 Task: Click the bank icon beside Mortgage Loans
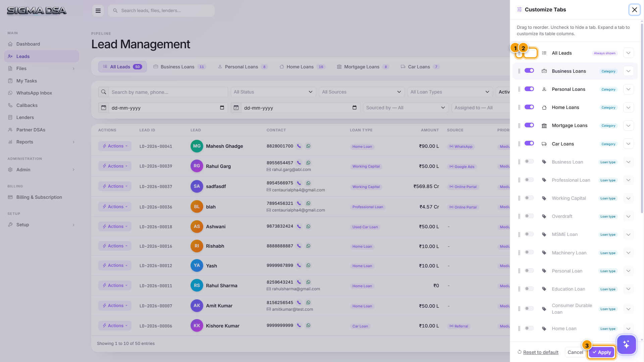544,126
